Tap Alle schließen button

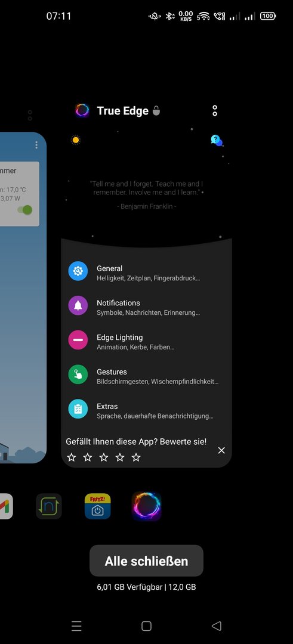pos(146,561)
